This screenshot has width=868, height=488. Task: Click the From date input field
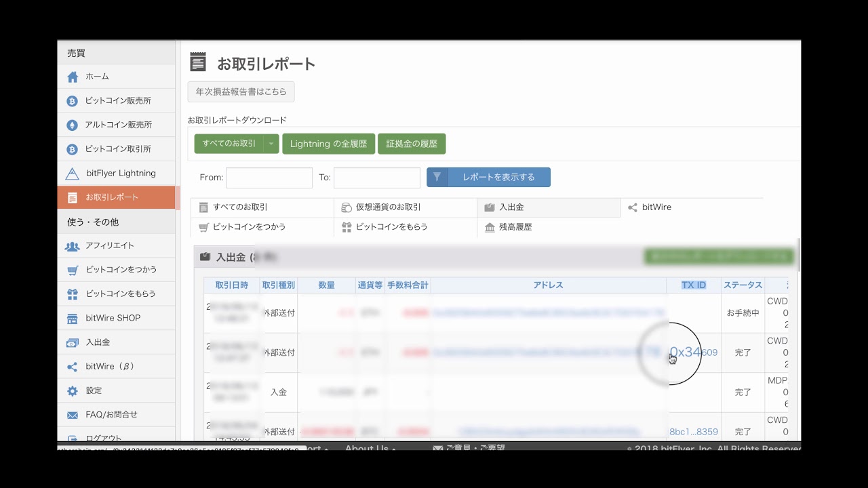[269, 178]
